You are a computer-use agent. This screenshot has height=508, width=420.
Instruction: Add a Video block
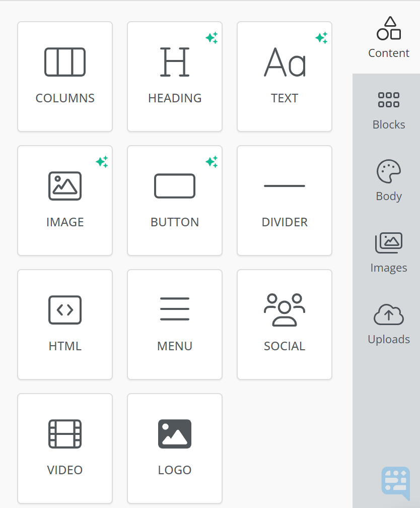point(64,448)
